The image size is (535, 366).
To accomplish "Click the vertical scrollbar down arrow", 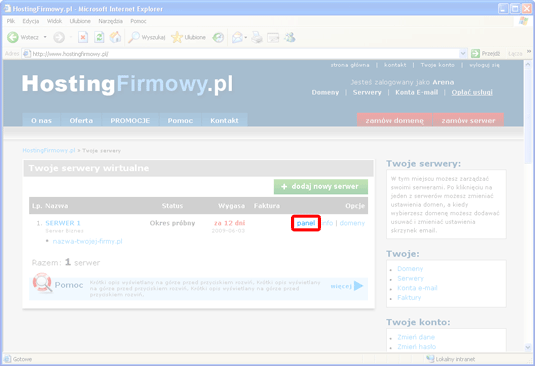I will pos(528,347).
